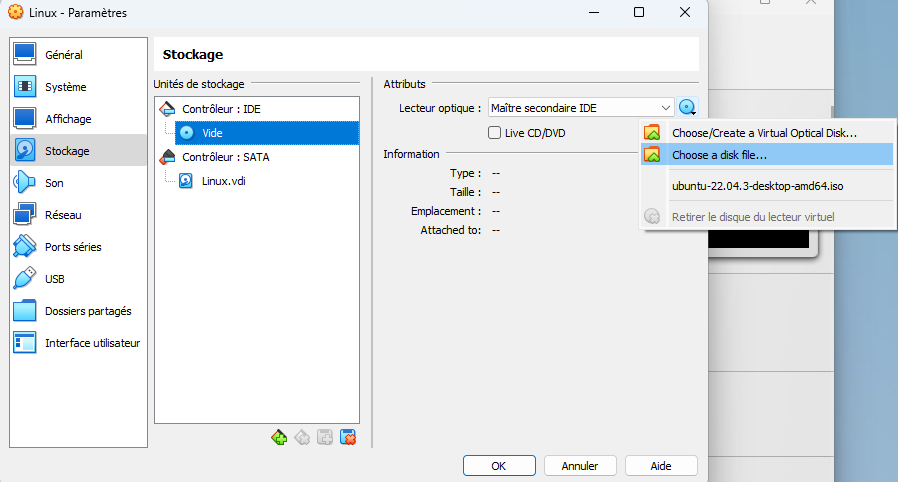Screen dimensions: 898x482
Task: Click the optical disk chooser icon
Action: [x=687, y=108]
